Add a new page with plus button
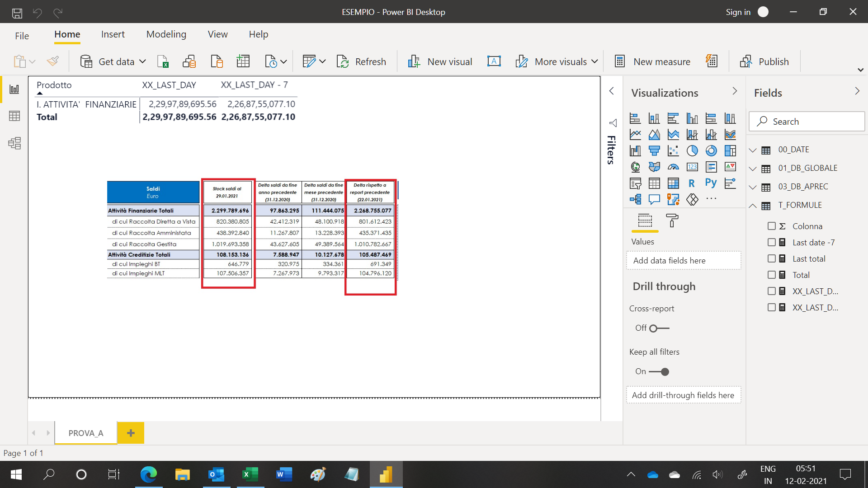868x488 pixels. point(131,433)
